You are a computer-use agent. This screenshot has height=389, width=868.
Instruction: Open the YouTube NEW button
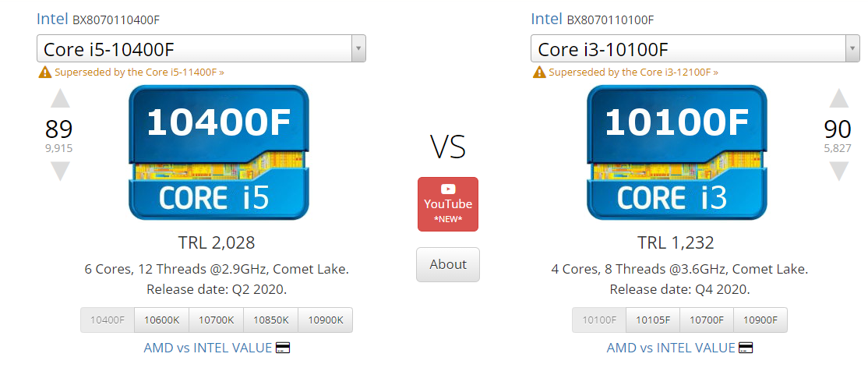pyautogui.click(x=448, y=204)
